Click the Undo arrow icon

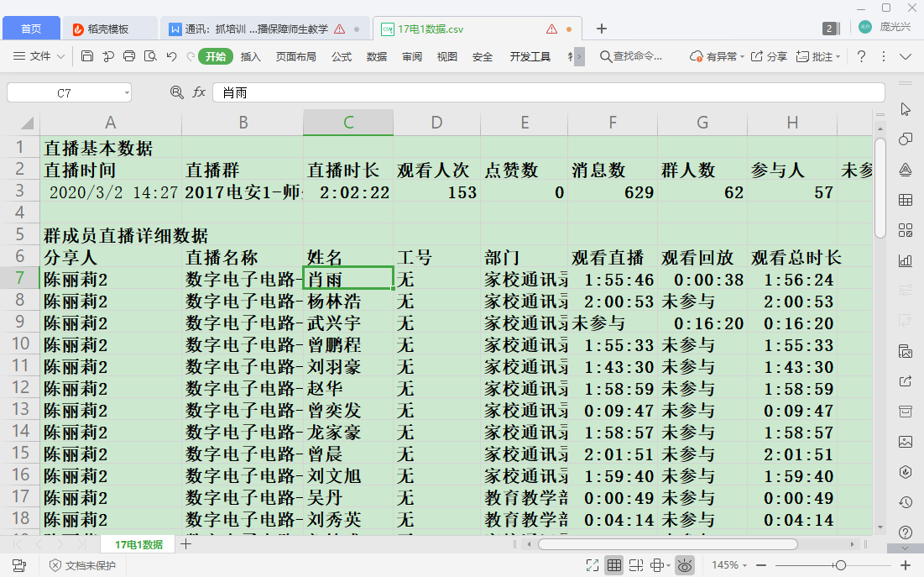tap(171, 56)
